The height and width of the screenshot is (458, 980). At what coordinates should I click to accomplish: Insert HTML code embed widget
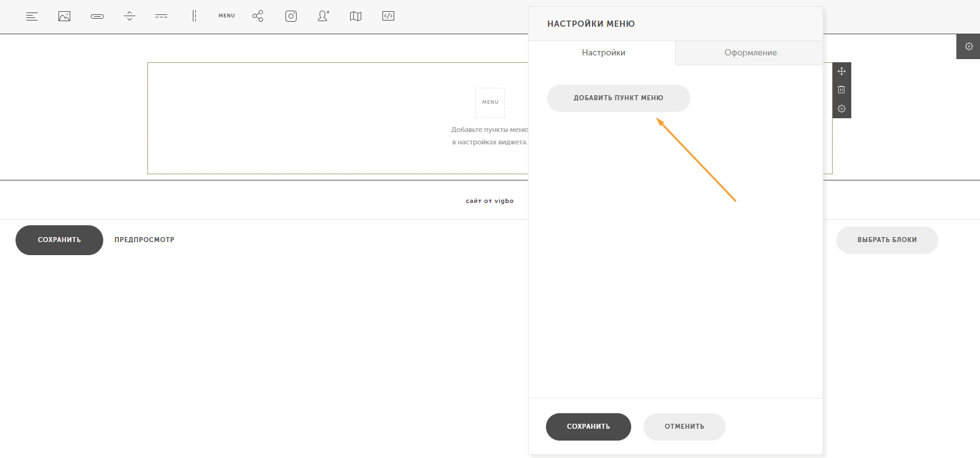click(388, 16)
